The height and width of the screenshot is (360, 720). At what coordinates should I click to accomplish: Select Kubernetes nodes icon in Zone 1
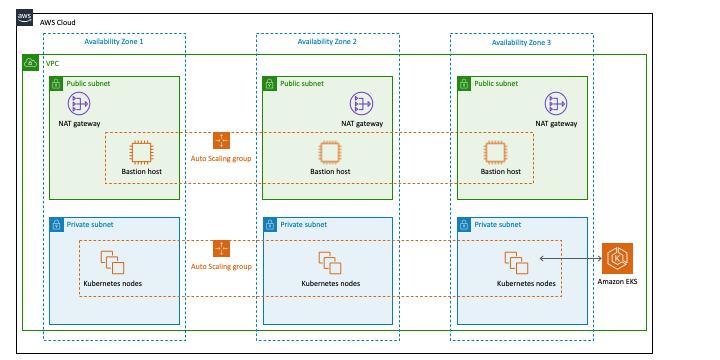(x=112, y=262)
